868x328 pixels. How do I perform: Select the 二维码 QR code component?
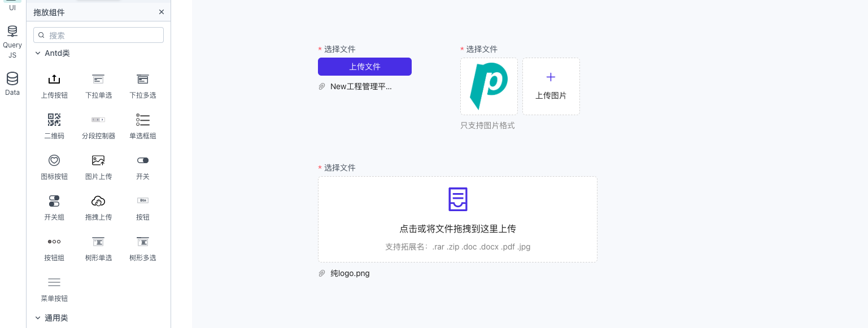point(54,120)
